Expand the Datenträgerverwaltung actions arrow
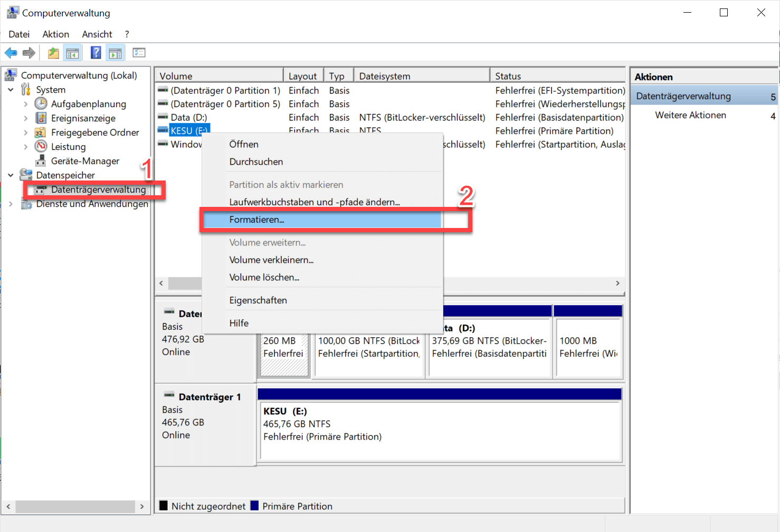Viewport: 780px width, 532px height. (x=773, y=97)
